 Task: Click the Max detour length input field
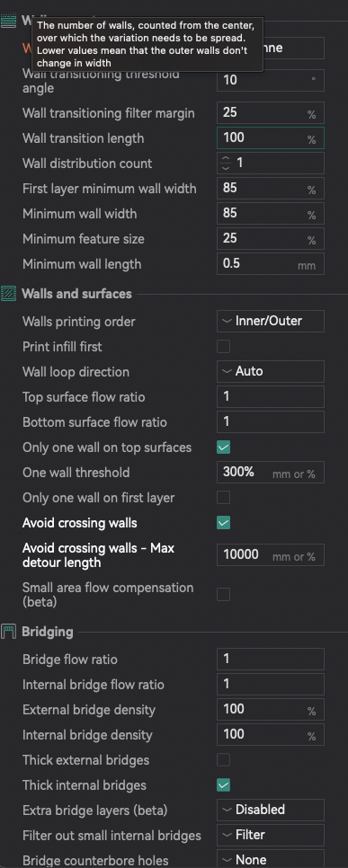(x=271, y=554)
